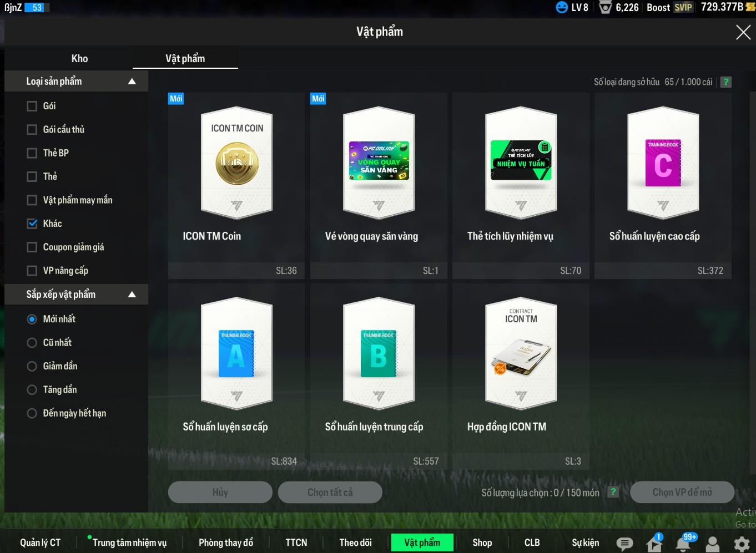Click the notification bell with 99+ badge
Viewport: 756px width, 553px height.
683,543
